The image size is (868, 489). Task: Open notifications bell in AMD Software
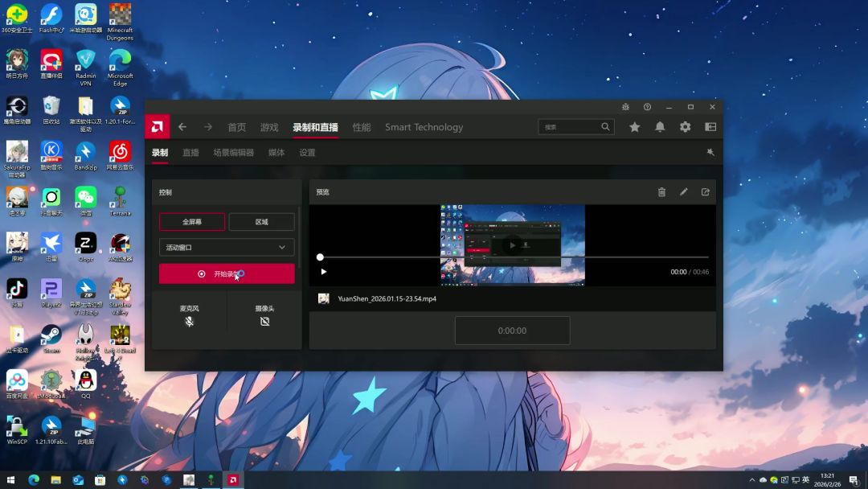660,127
